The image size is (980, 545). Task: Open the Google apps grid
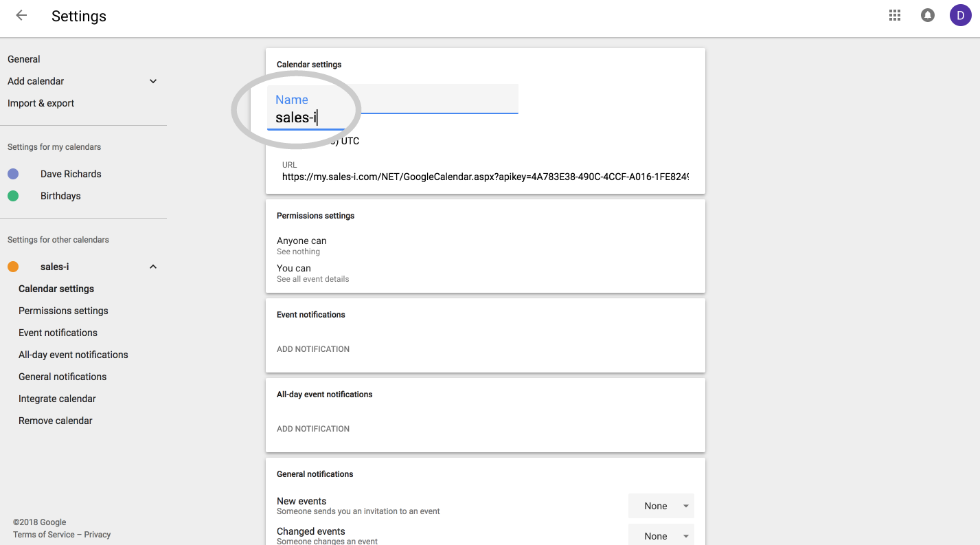pyautogui.click(x=894, y=15)
